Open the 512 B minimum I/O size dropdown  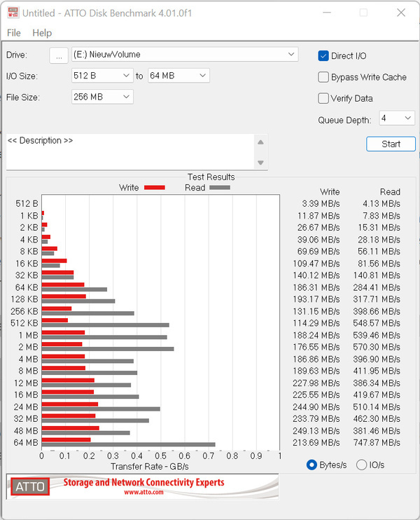click(102, 76)
